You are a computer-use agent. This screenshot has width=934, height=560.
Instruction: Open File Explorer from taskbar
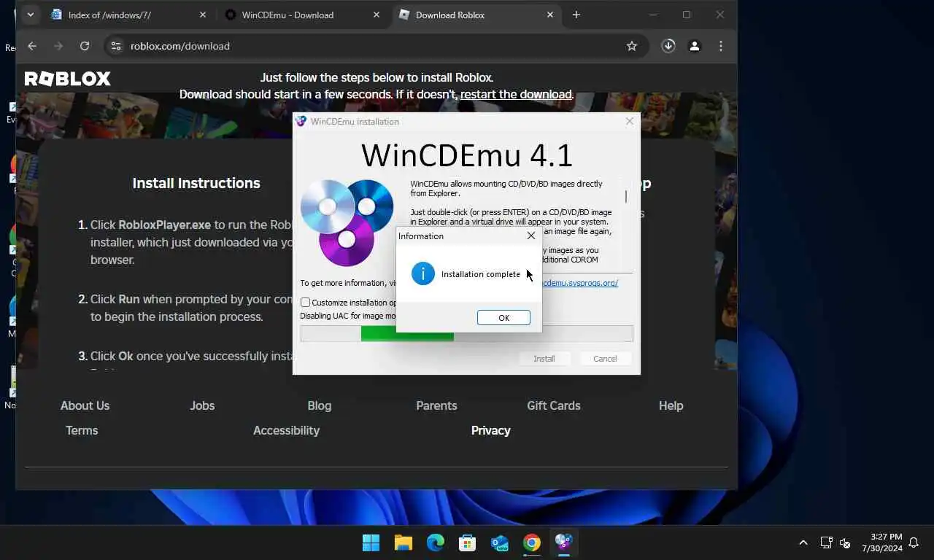point(404,542)
